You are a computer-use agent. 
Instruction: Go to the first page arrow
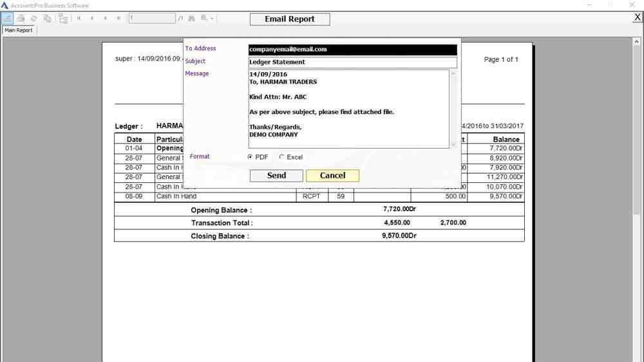pyautogui.click(x=79, y=19)
